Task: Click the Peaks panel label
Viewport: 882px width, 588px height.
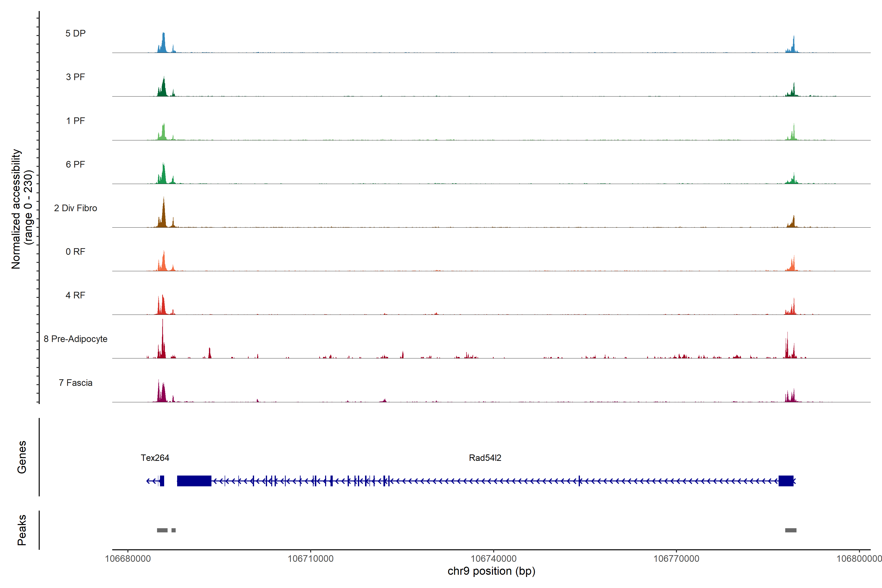Action: (22, 530)
